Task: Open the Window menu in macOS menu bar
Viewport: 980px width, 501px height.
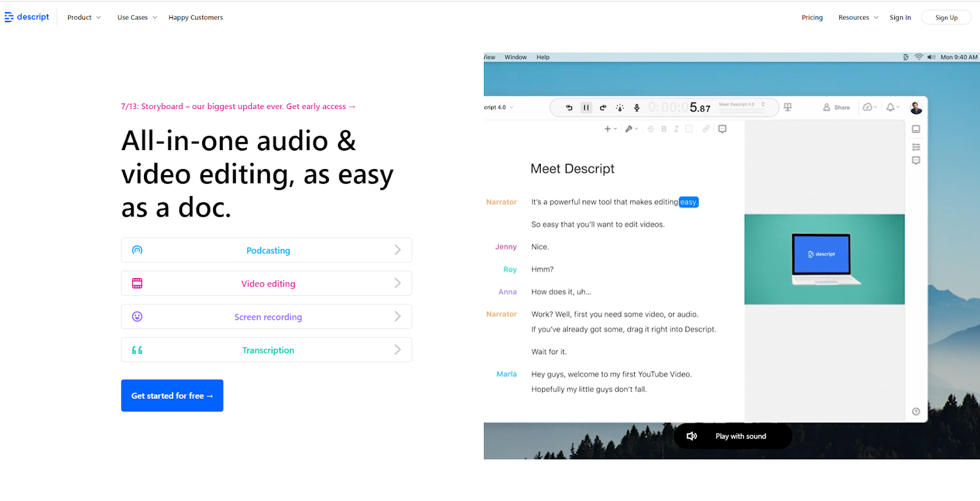Action: (x=516, y=57)
